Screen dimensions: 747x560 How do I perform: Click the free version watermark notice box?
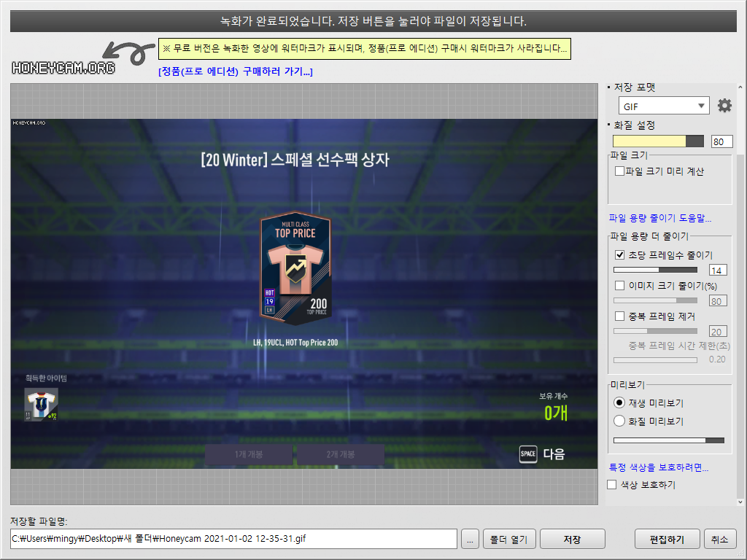click(x=365, y=49)
